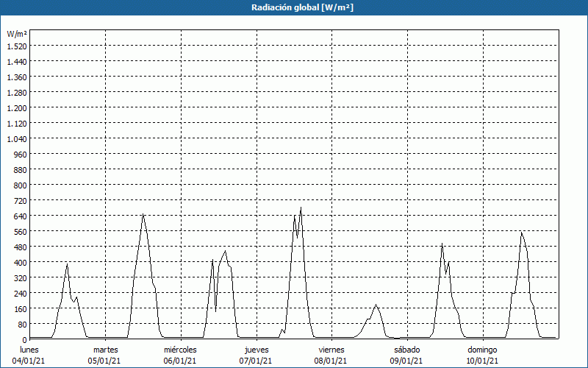Click the 960 y-axis value
Image resolution: width=588 pixels, height=368 pixels.
click(x=21, y=155)
